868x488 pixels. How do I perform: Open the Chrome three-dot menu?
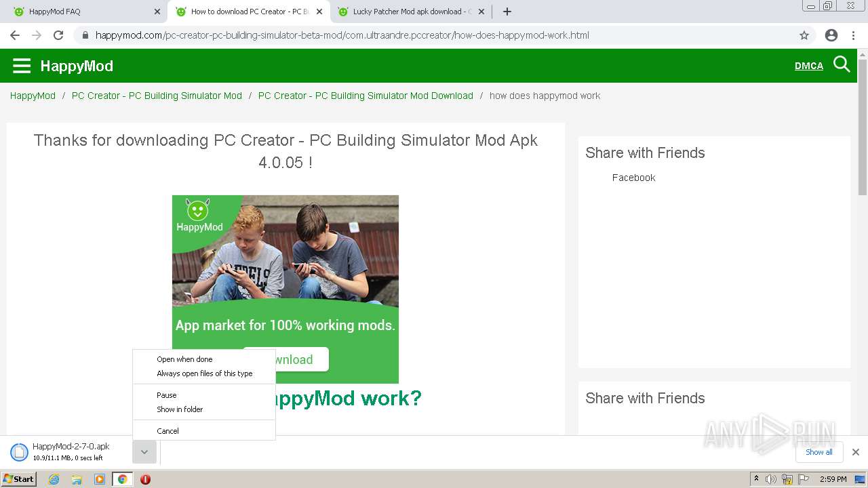pos(853,35)
